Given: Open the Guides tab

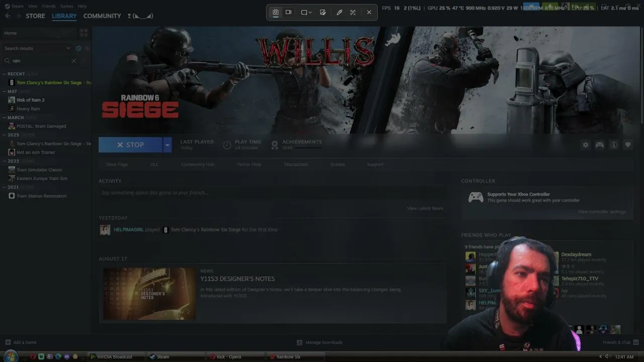Looking at the screenshot, I should 338,164.
